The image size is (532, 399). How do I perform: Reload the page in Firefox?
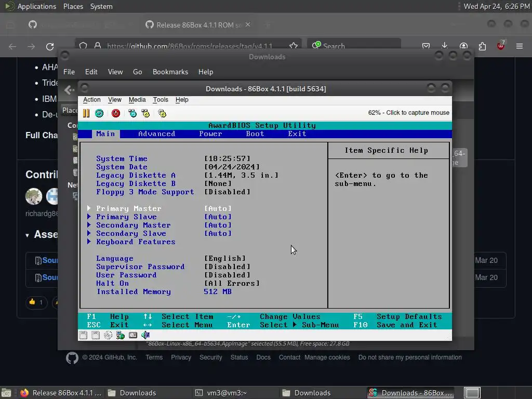coord(50,46)
